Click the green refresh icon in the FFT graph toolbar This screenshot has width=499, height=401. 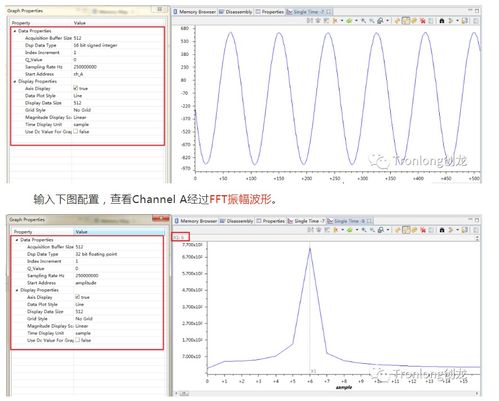click(350, 230)
